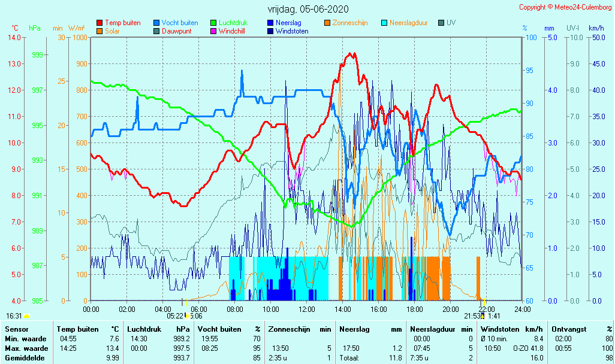The image size is (615, 364).
Task: Click the Temp buiten column header in table
Action: [x=78, y=329]
